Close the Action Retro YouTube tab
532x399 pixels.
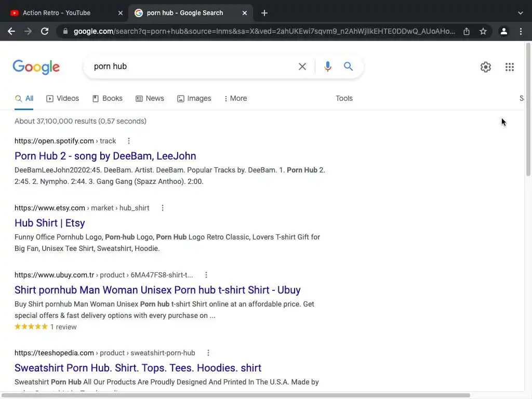click(x=121, y=13)
